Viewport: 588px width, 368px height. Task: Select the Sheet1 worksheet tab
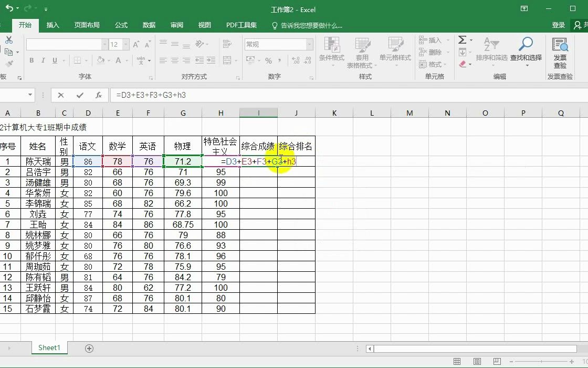click(x=49, y=347)
